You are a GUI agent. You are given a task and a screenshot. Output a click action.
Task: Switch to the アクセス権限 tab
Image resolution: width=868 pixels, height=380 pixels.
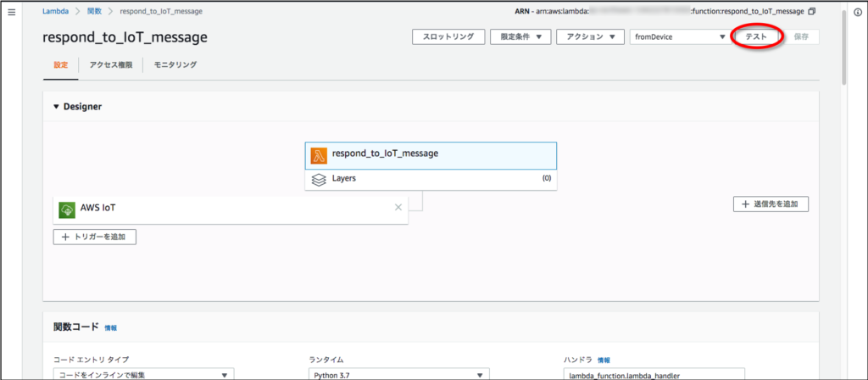111,64
